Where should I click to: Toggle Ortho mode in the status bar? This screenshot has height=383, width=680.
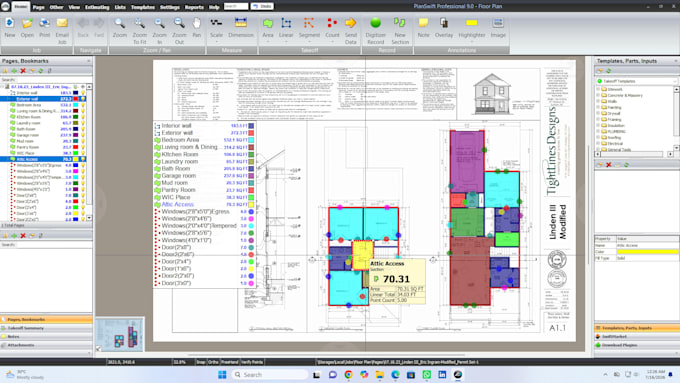tap(213, 362)
